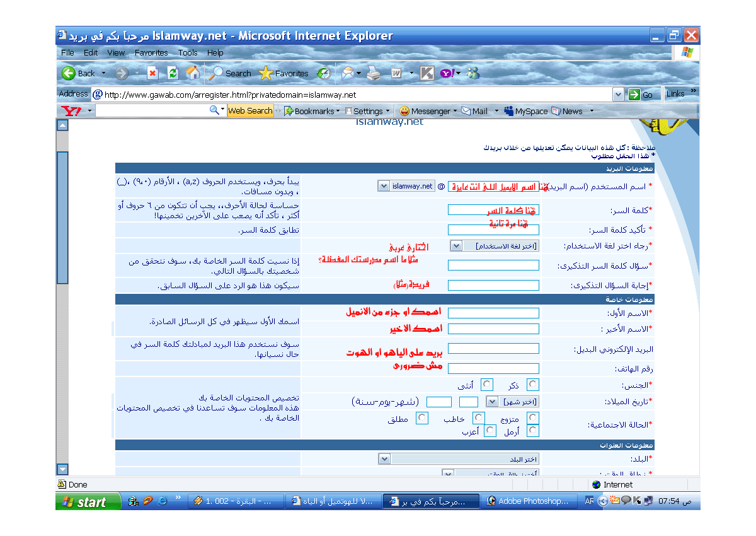Stop page loading with the red X icon
The image size is (756, 536).
[152, 73]
